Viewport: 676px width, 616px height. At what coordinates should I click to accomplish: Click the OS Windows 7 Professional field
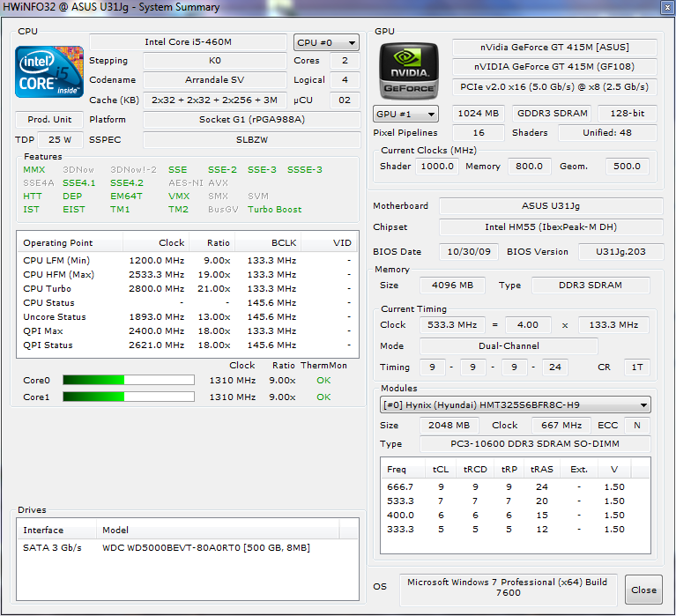point(508,588)
